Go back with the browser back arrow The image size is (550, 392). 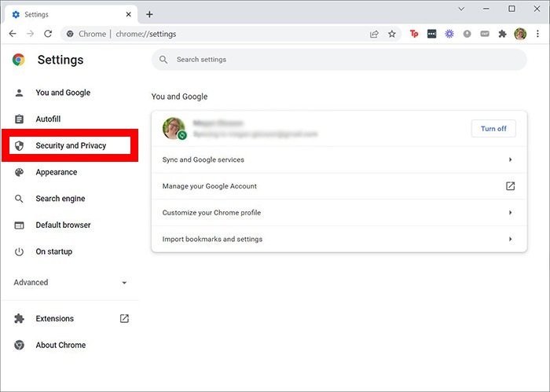point(13,34)
